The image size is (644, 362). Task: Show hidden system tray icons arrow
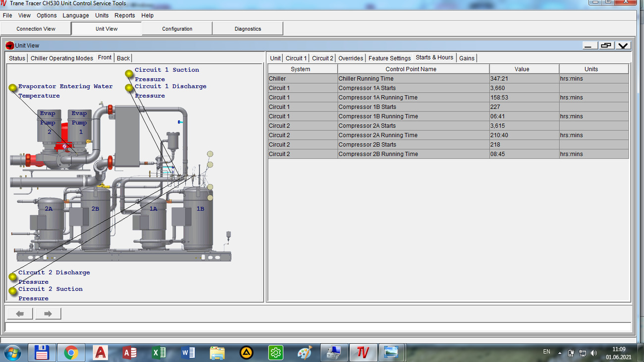pos(560,353)
